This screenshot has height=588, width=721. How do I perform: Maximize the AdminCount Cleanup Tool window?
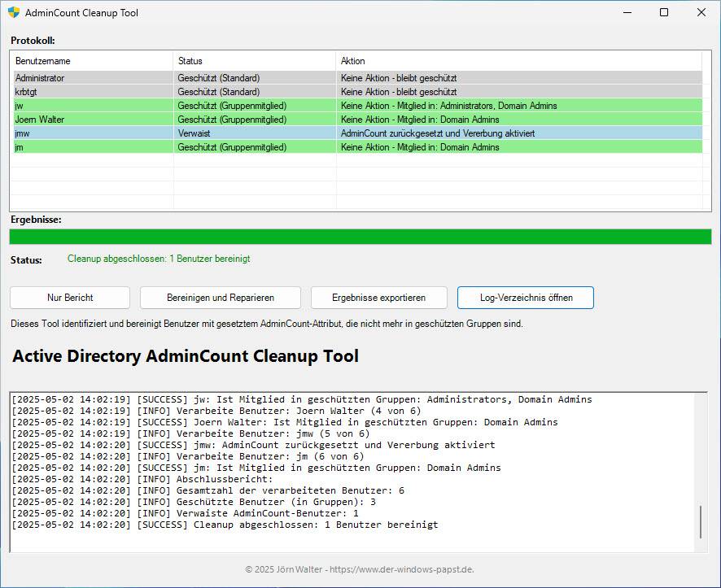pyautogui.click(x=663, y=12)
